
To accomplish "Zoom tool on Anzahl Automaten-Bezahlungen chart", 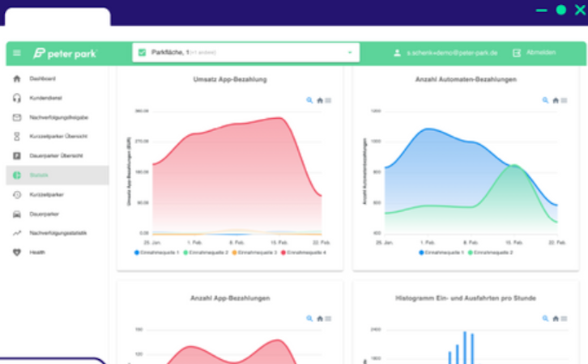I will point(545,100).
